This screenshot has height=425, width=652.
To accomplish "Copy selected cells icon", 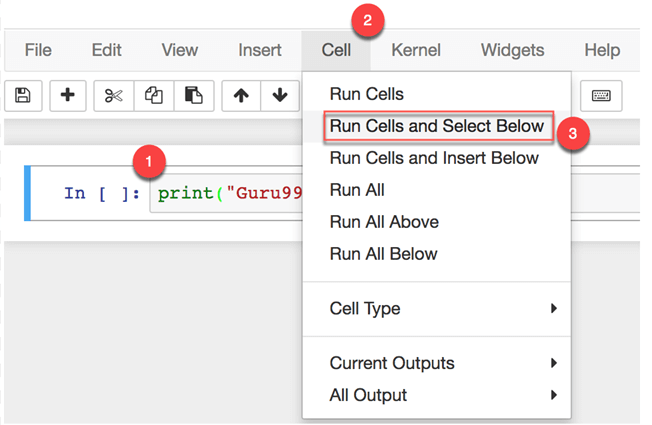I will (153, 95).
